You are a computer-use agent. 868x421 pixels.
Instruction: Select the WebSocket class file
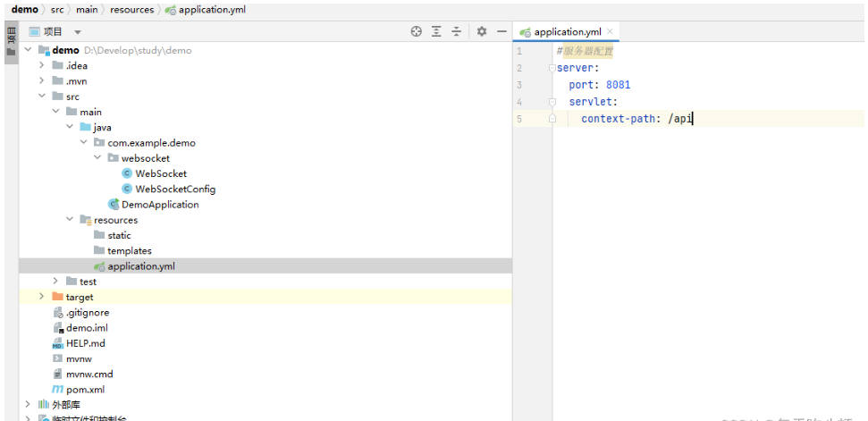coord(161,173)
